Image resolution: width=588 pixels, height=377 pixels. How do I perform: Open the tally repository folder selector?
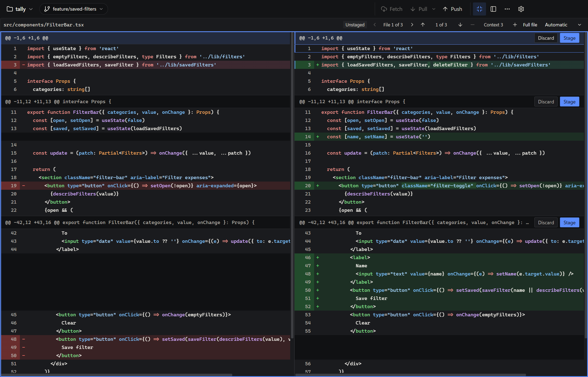pyautogui.click(x=20, y=9)
